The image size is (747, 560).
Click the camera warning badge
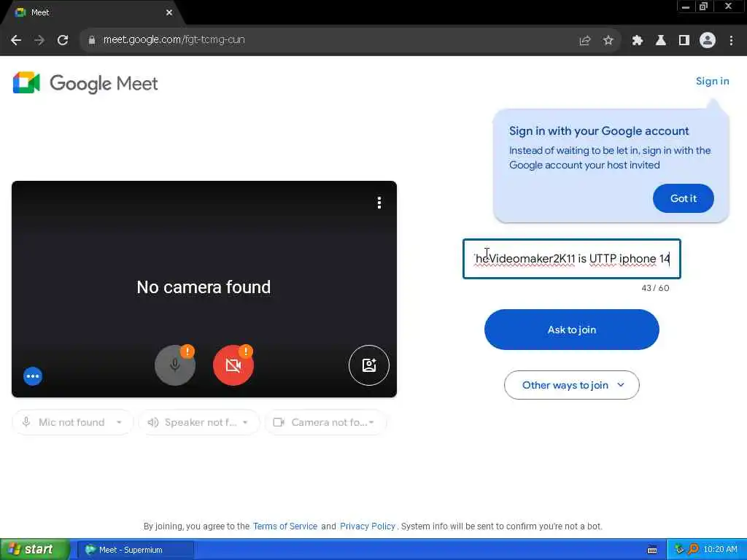[245, 351]
